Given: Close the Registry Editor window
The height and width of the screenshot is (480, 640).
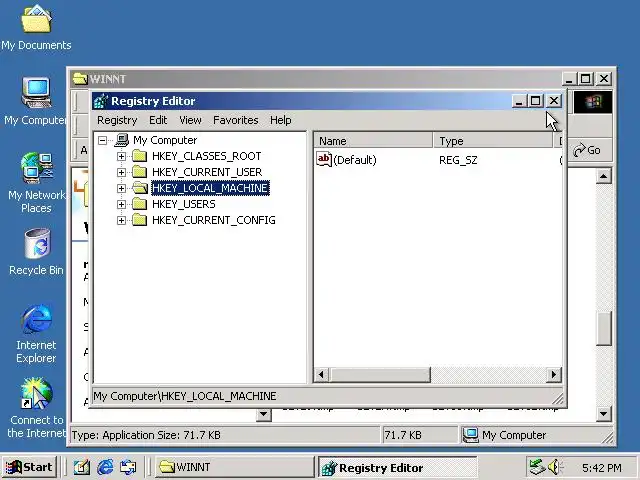Looking at the screenshot, I should tap(554, 101).
